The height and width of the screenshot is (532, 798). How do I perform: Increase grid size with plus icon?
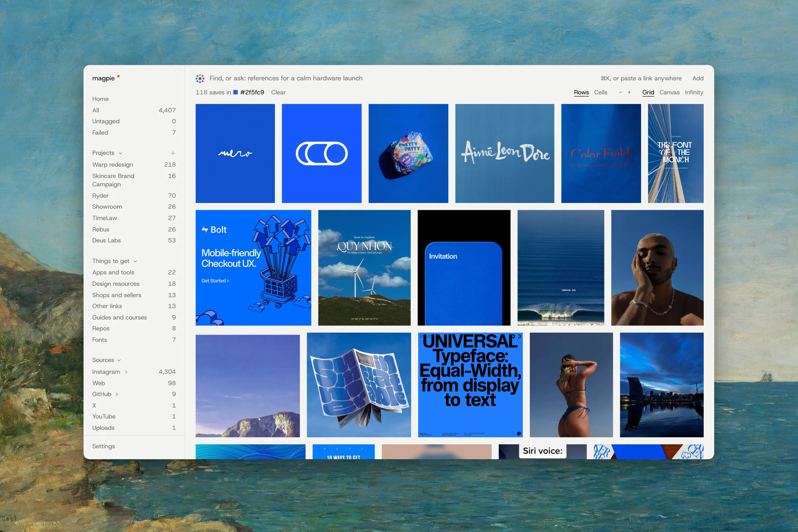coord(629,92)
